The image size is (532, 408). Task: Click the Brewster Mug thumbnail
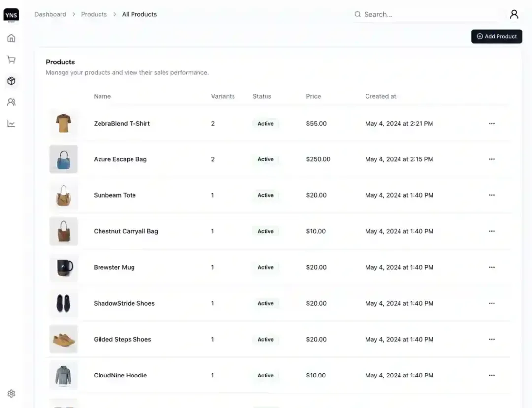pyautogui.click(x=64, y=267)
